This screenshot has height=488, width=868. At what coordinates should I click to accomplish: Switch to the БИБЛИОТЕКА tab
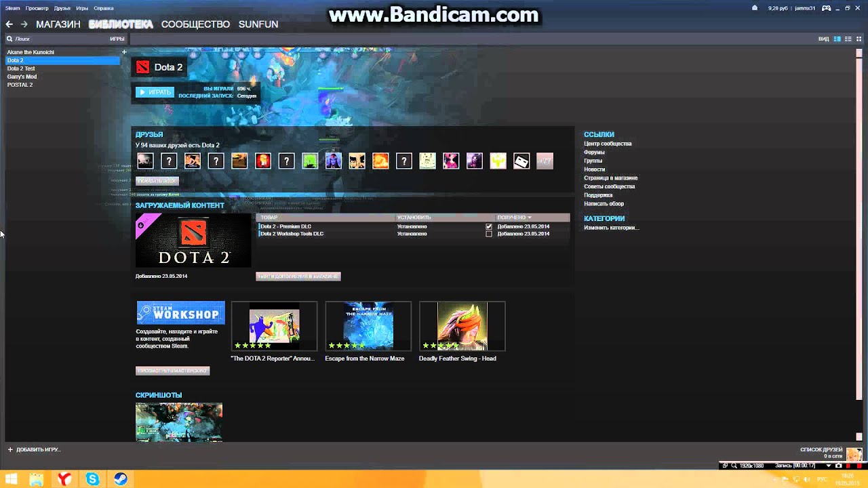(121, 24)
